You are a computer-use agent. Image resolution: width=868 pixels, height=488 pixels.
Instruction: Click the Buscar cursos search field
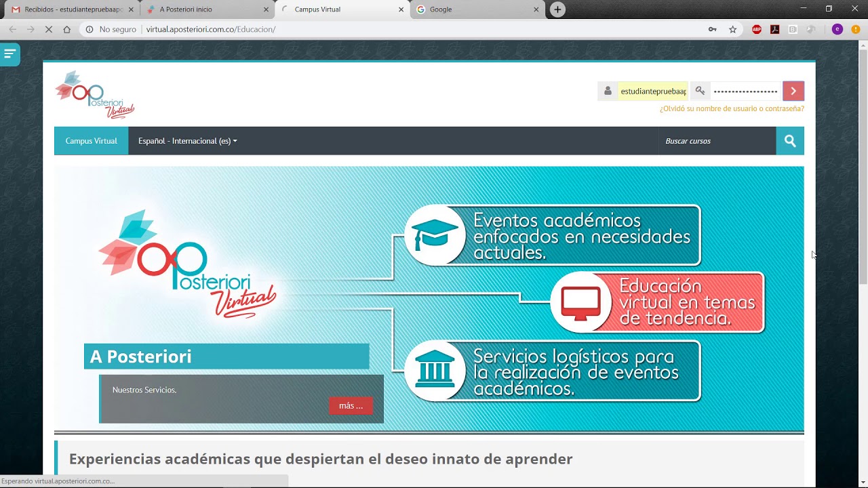point(717,141)
